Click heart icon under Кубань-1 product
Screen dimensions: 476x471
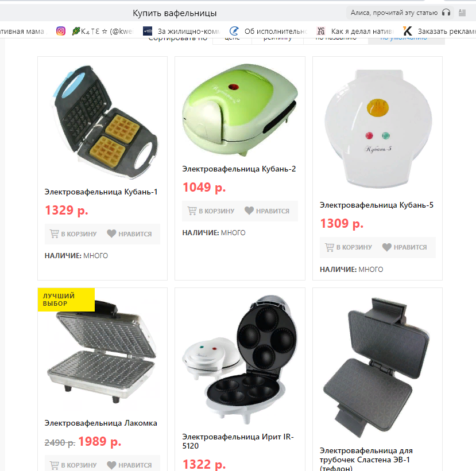point(111,233)
